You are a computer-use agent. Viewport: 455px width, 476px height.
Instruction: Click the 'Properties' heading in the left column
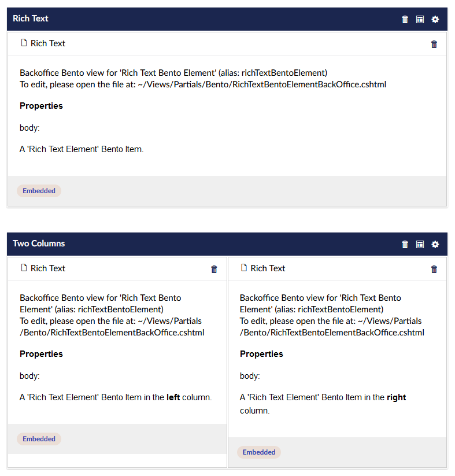coord(41,354)
